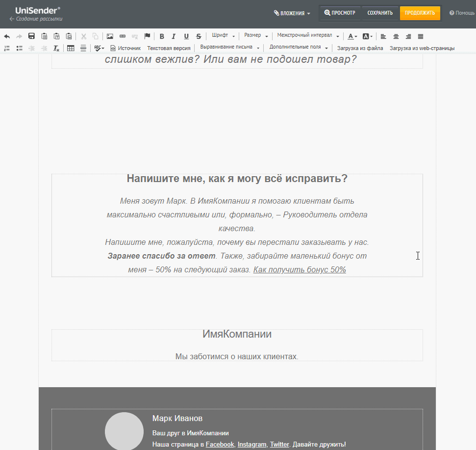
Task: Open the Дополнительные поля dropdown
Action: (x=299, y=47)
